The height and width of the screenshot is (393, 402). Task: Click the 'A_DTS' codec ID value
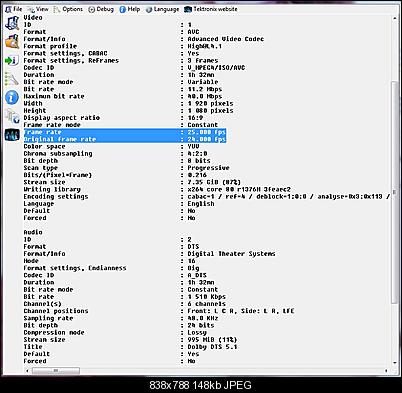[x=197, y=275]
